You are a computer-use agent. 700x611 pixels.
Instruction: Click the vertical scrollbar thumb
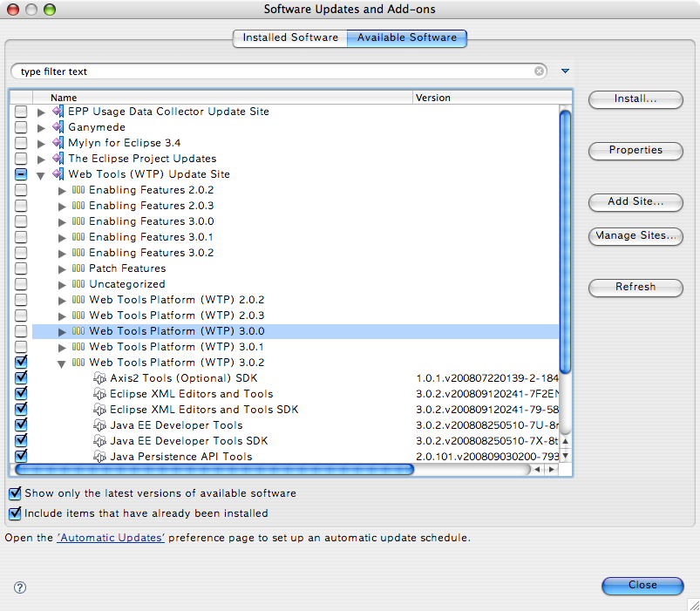click(565, 241)
